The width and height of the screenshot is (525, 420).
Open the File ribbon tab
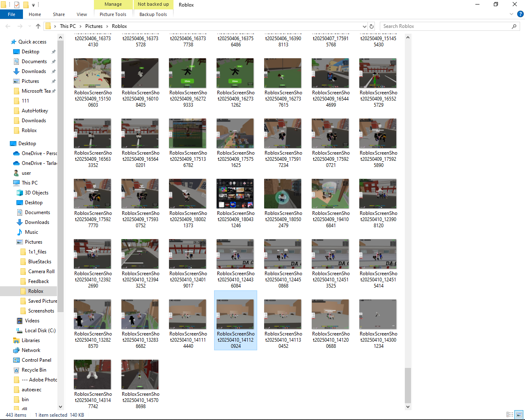click(11, 14)
